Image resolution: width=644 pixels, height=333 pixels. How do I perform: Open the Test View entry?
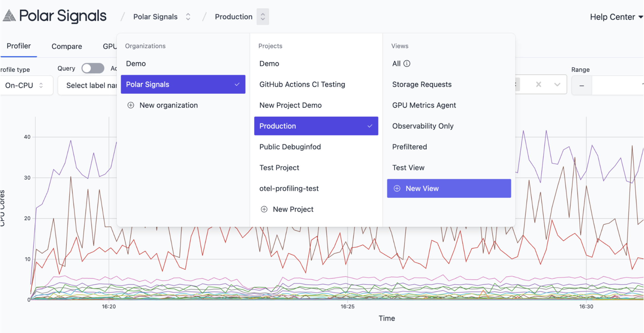(x=449, y=168)
